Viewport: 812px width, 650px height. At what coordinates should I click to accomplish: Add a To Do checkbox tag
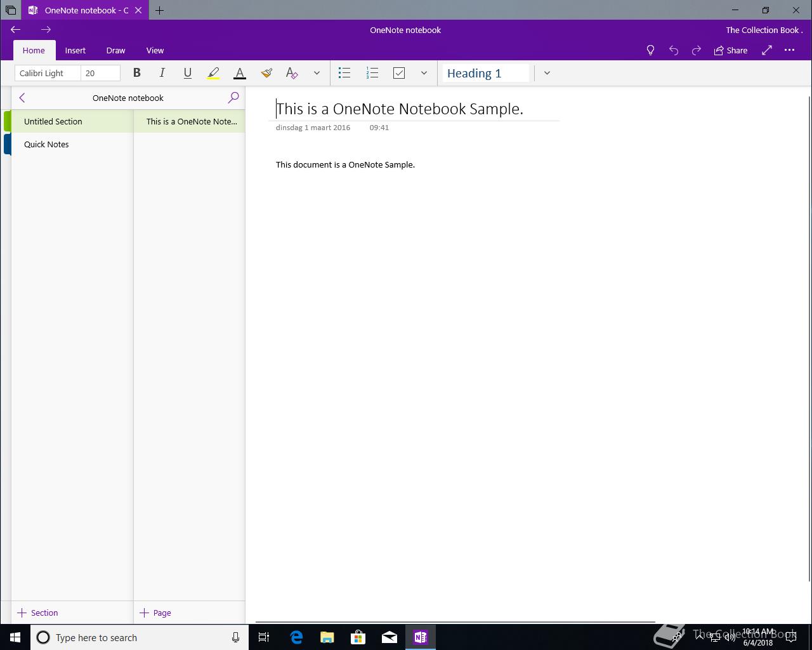pos(399,73)
